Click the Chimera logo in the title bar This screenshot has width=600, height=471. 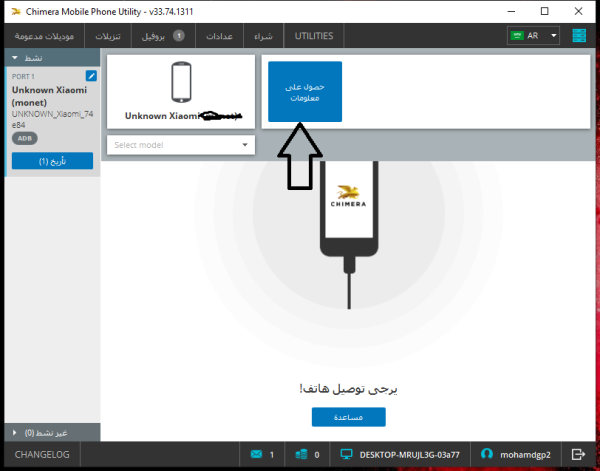pyautogui.click(x=16, y=11)
